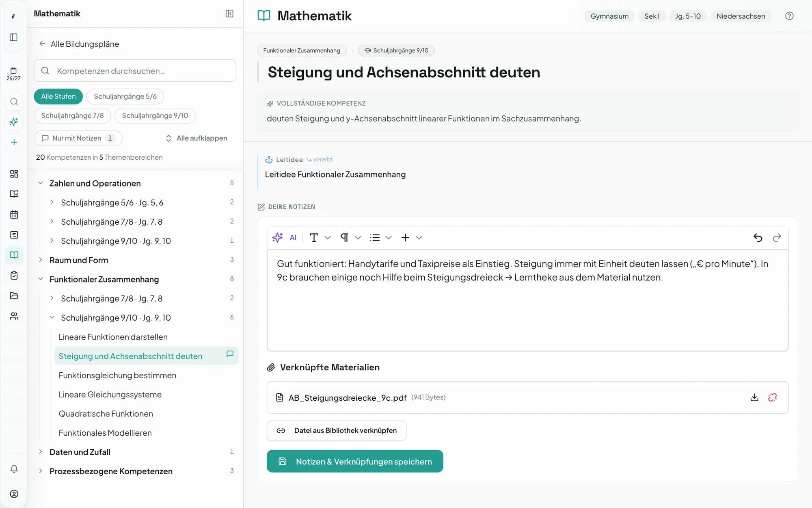Click the app logo at top left
The width and height of the screenshot is (812, 508).
coord(13,16)
